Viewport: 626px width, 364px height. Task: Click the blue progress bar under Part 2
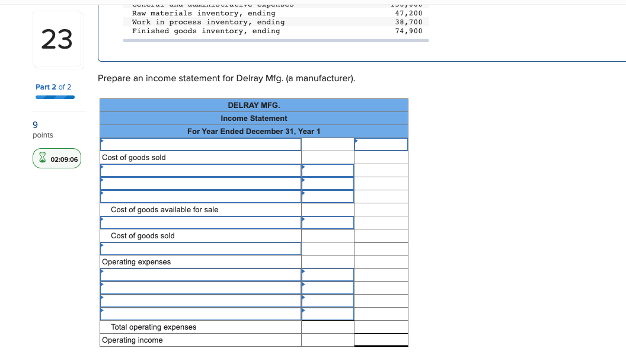pos(55,96)
